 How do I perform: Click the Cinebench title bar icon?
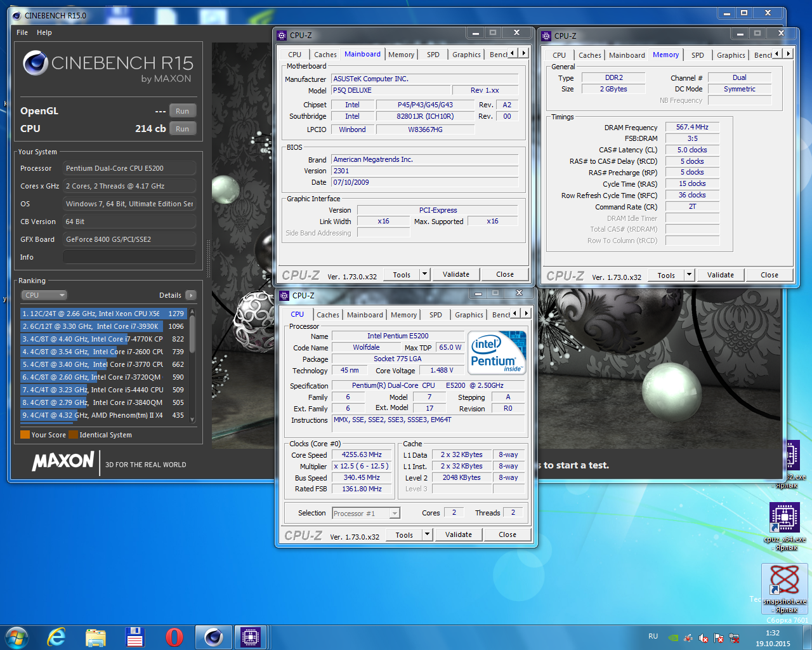point(16,15)
